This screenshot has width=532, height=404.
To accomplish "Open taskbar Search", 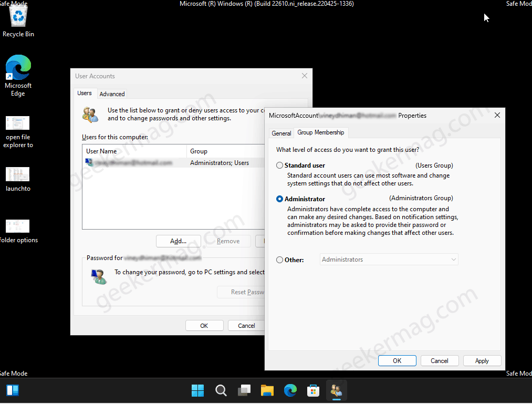I will tap(221, 390).
